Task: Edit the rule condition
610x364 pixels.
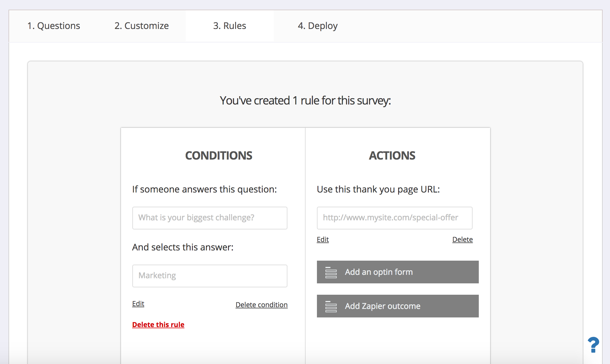Action: pyautogui.click(x=138, y=304)
